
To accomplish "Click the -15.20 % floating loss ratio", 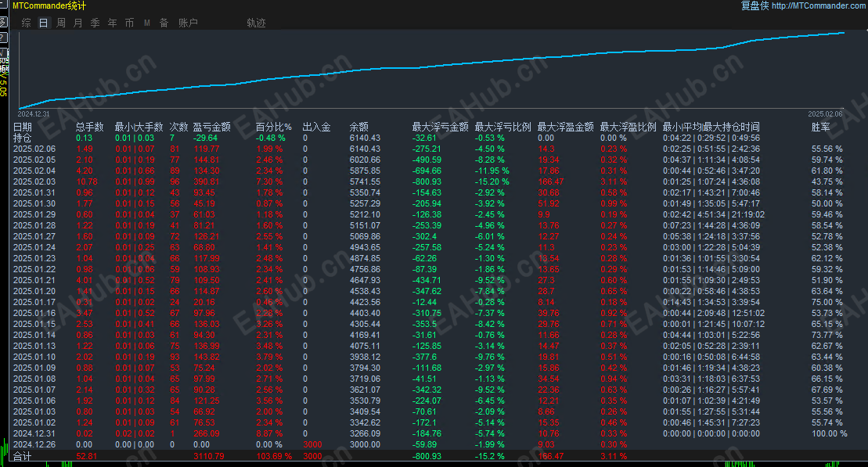I will pos(492,181).
